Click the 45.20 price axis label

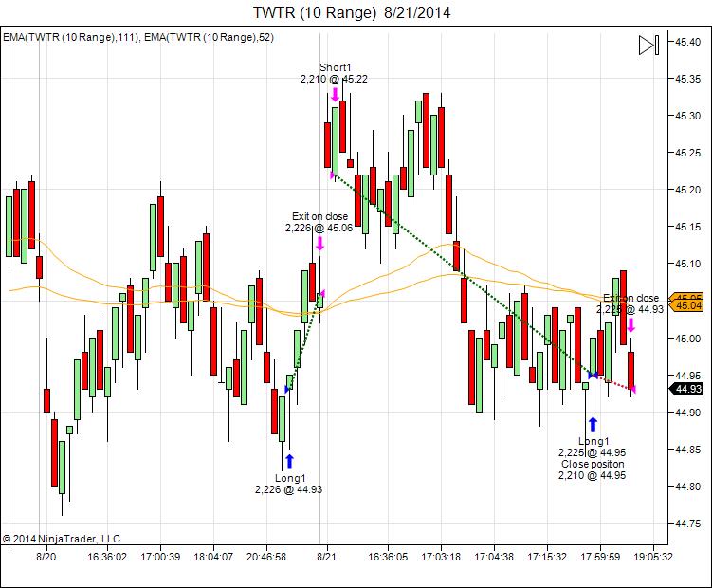point(688,190)
